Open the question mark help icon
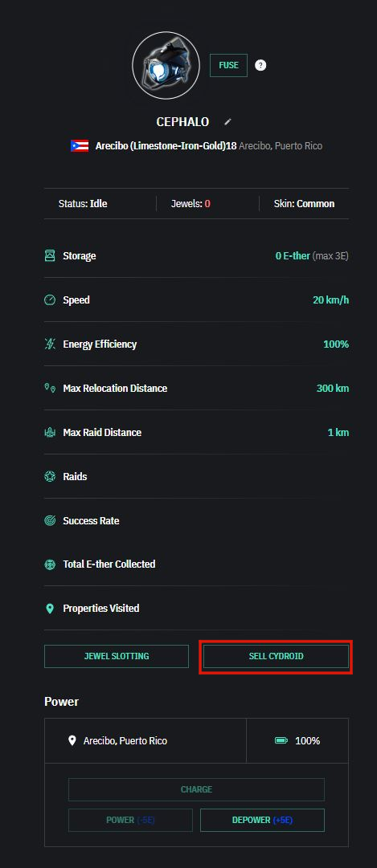This screenshot has height=868, width=377. 260,65
